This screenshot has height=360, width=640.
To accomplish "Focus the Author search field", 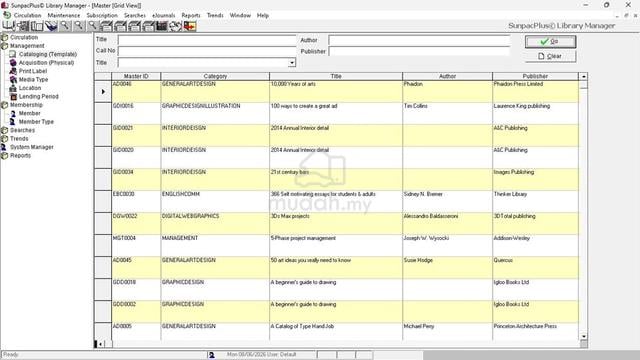I will tap(419, 40).
